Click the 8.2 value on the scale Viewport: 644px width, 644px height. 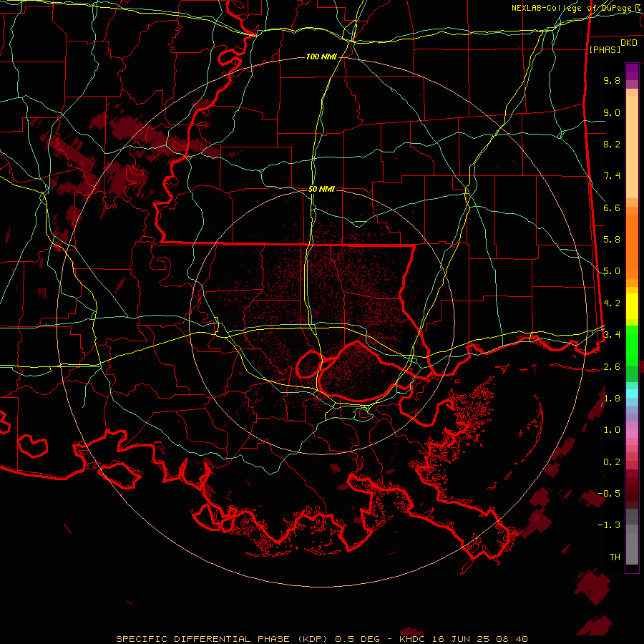click(x=612, y=144)
